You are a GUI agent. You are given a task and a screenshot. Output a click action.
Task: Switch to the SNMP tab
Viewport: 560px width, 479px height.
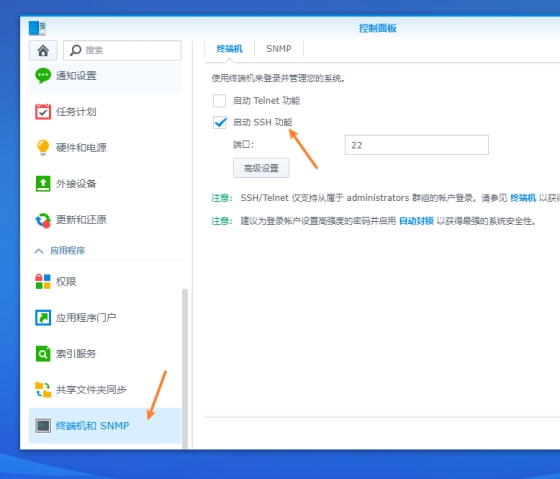coord(279,49)
